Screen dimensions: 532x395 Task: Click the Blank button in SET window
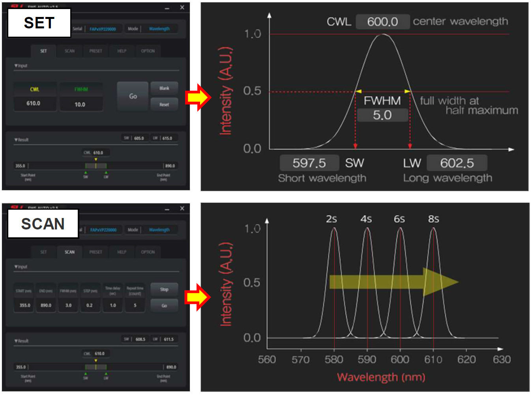point(164,88)
